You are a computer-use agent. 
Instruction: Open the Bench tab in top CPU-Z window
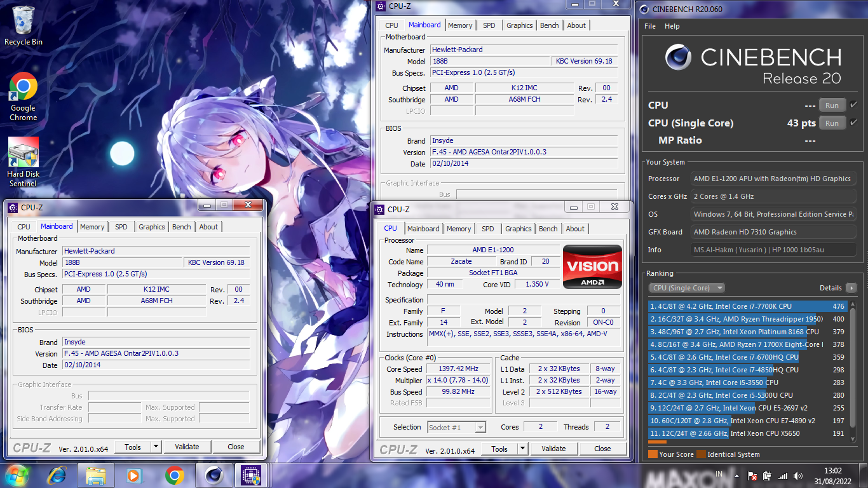pos(550,25)
